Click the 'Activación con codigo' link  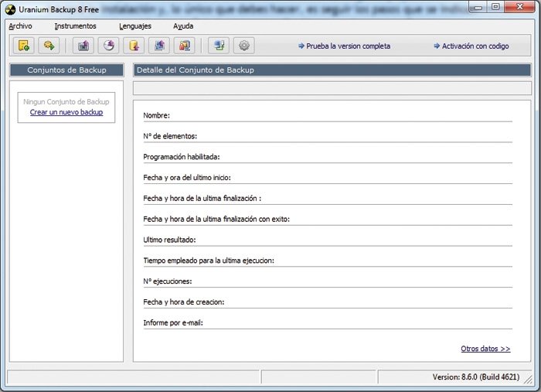tap(471, 46)
